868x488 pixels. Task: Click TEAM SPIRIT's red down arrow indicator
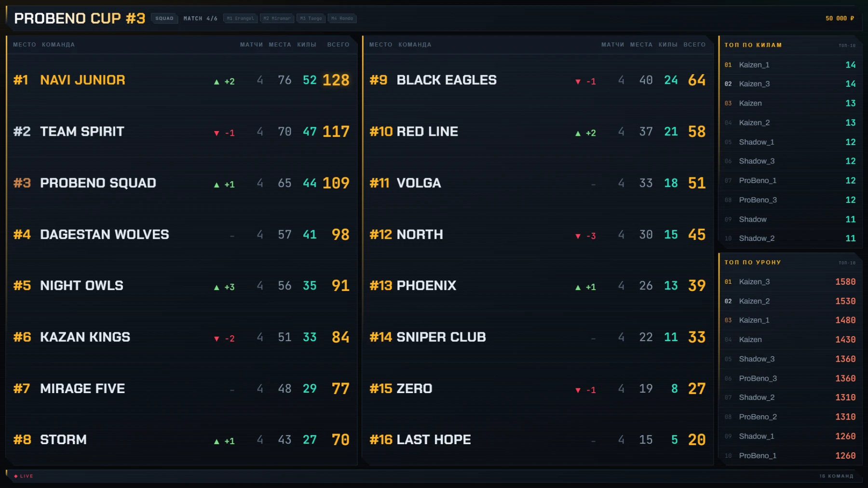(x=217, y=133)
